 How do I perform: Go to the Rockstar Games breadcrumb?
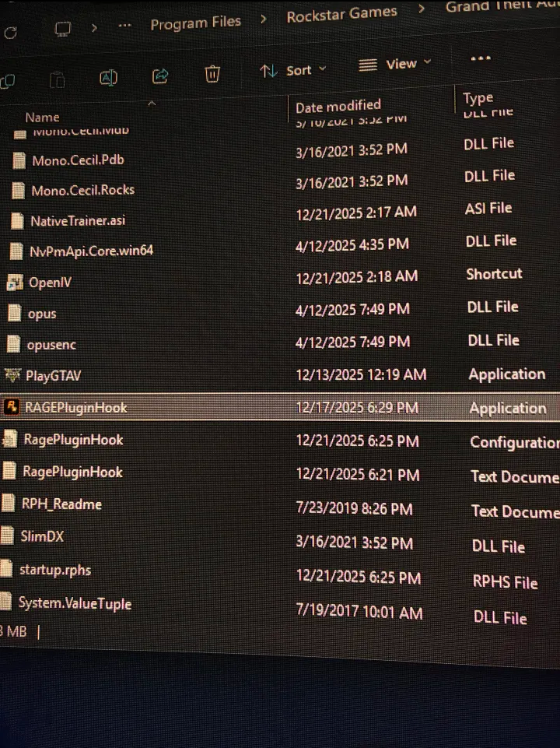tap(341, 14)
